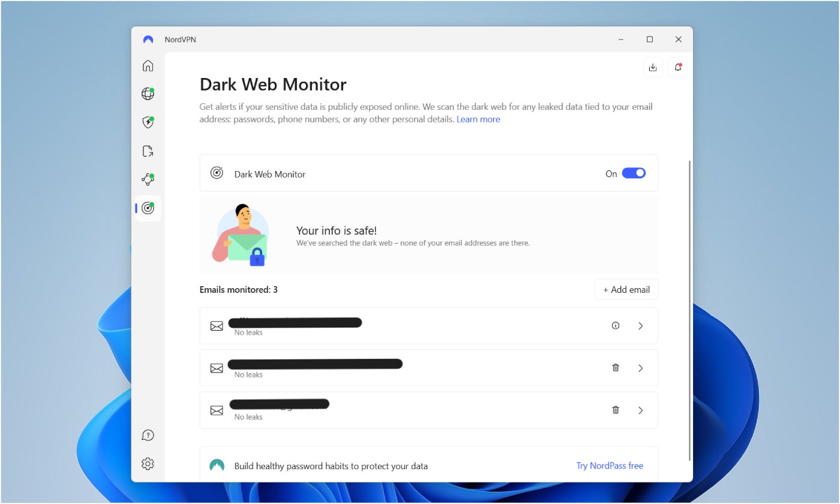Open Threat Protection shield icon
840x504 pixels.
point(148,122)
